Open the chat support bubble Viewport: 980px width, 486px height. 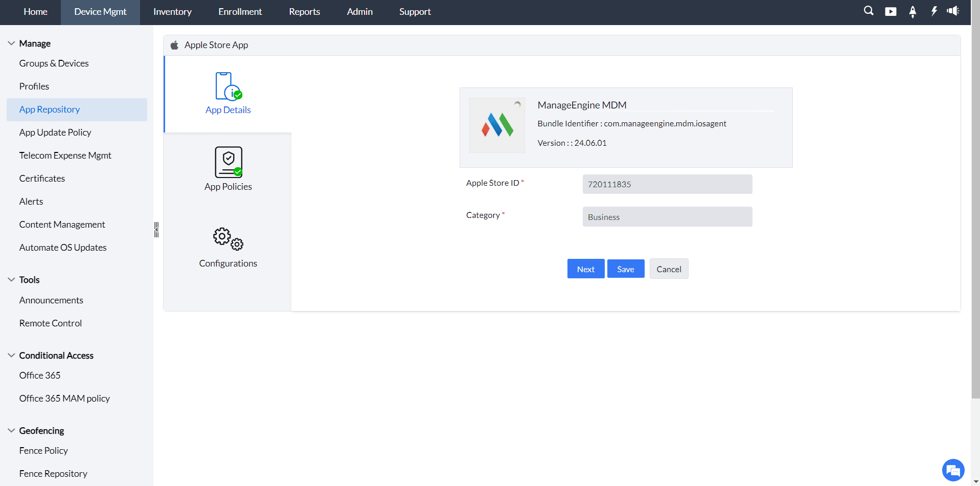pos(952,470)
